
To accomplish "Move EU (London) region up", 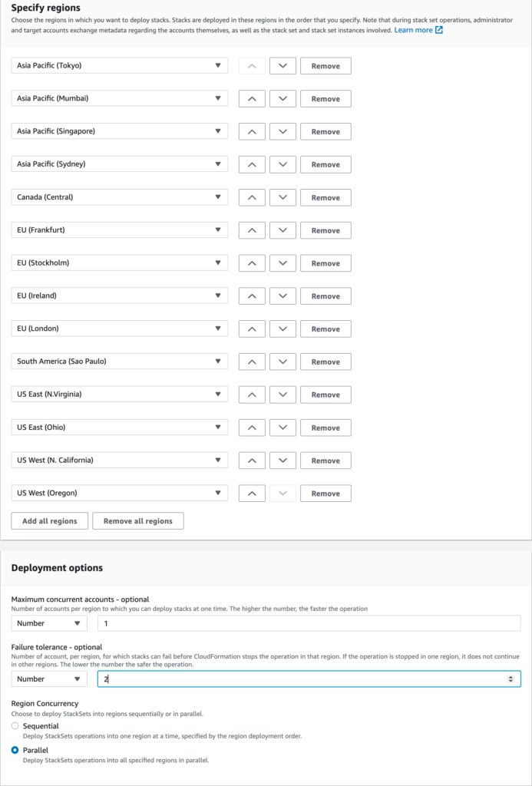I will 252,329.
